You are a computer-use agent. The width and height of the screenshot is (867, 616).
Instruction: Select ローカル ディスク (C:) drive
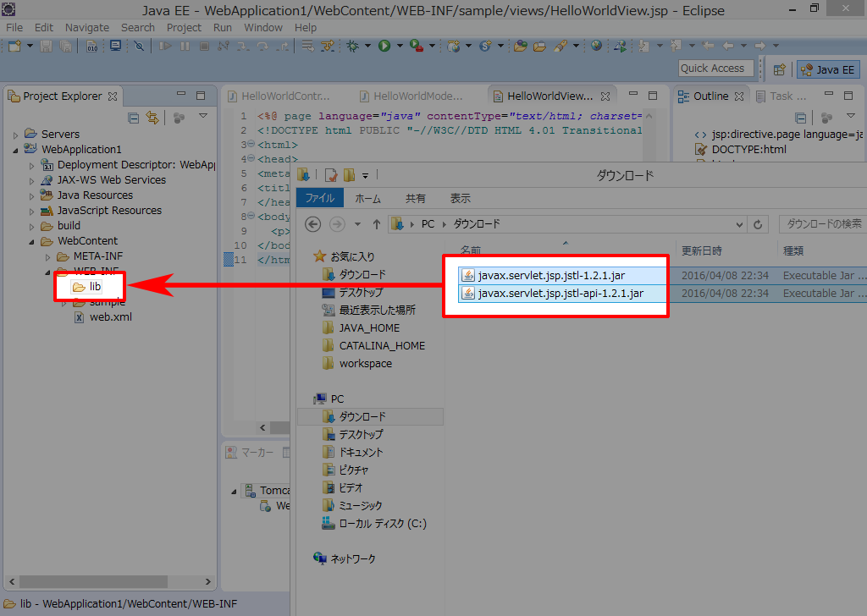(x=374, y=524)
